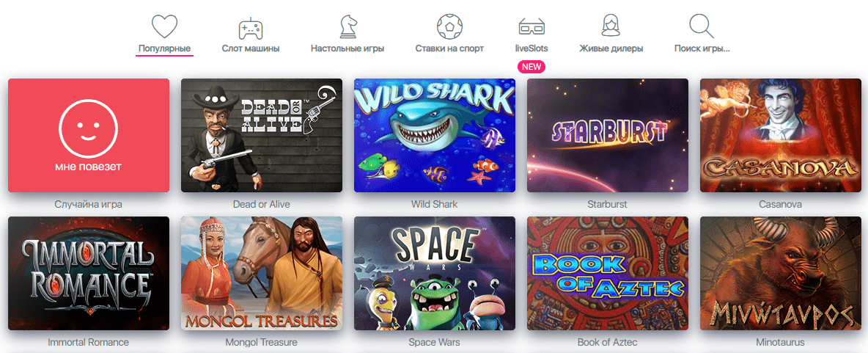
Task: Click the magnifying glass search icon
Action: pos(702,26)
